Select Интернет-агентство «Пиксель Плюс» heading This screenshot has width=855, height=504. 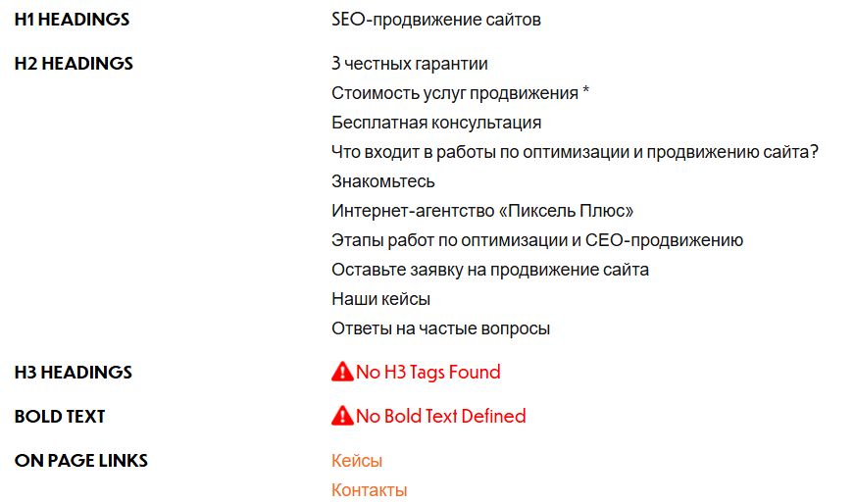tap(482, 211)
